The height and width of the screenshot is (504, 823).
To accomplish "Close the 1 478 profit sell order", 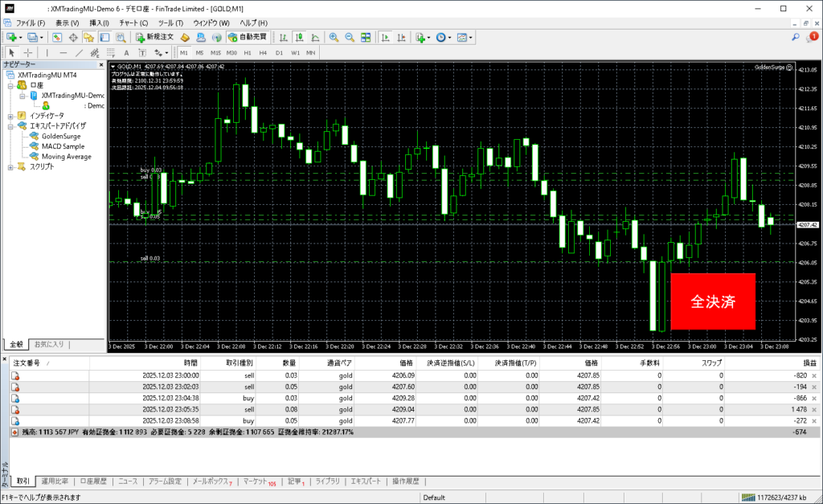I will [x=814, y=409].
